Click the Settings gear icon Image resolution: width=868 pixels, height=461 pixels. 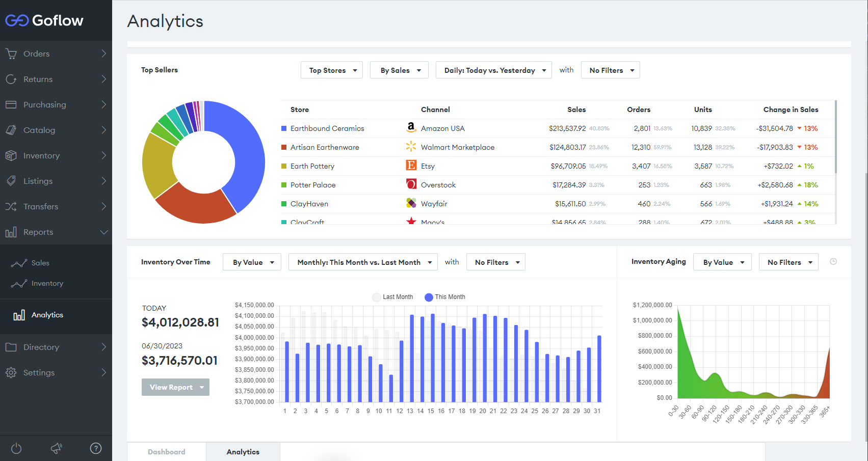click(11, 372)
